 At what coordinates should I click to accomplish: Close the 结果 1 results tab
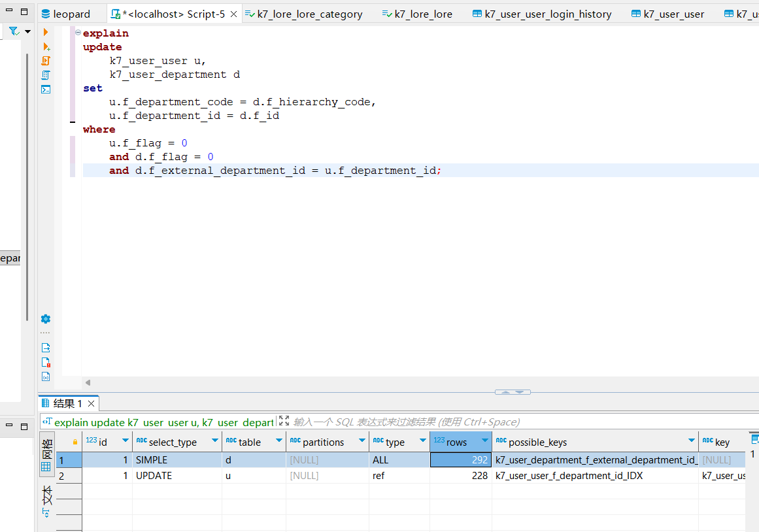(x=91, y=404)
